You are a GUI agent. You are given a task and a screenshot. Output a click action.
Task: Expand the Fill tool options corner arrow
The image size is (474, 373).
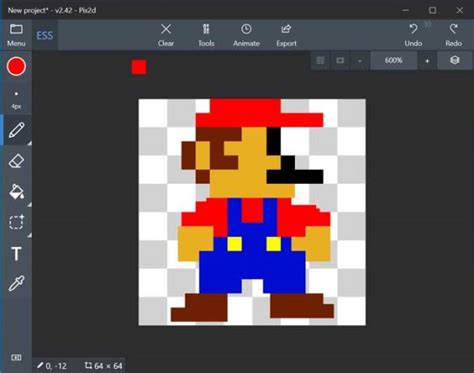[29, 204]
